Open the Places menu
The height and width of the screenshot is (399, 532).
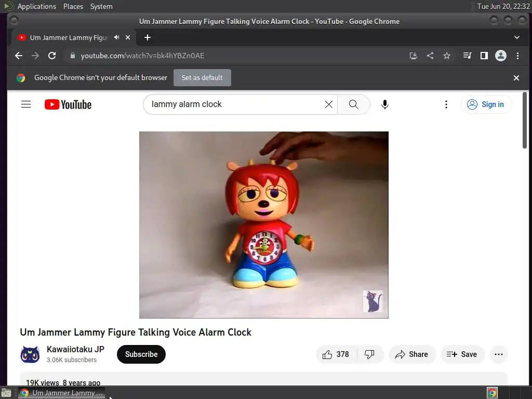(73, 6)
